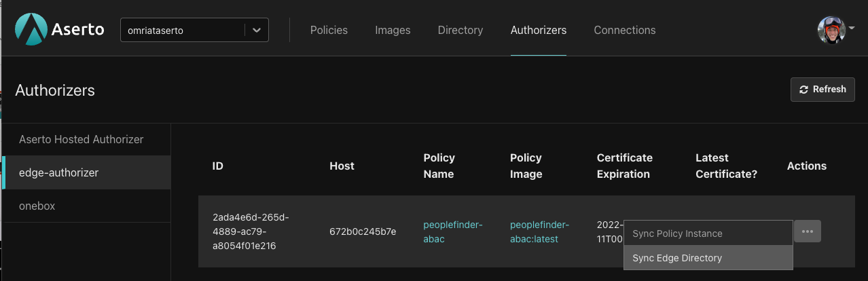Select the Authorizers tab

click(539, 30)
